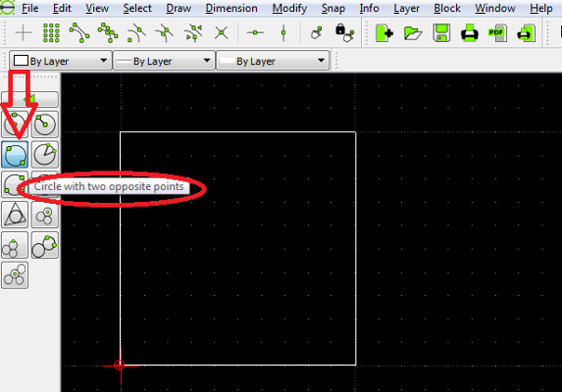The height and width of the screenshot is (392, 562).
Task: Open the View menu
Action: (x=97, y=8)
